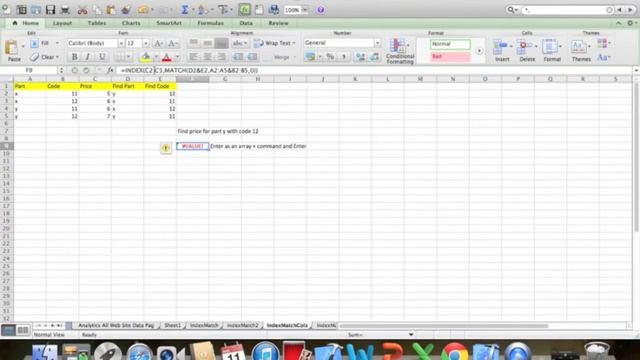Image resolution: width=640 pixels, height=360 pixels.
Task: Open the zoom 100% dropdown
Action: (304, 10)
